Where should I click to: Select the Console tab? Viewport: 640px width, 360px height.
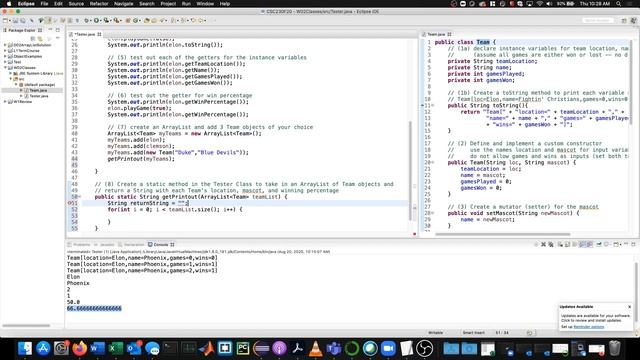[x=161, y=244]
